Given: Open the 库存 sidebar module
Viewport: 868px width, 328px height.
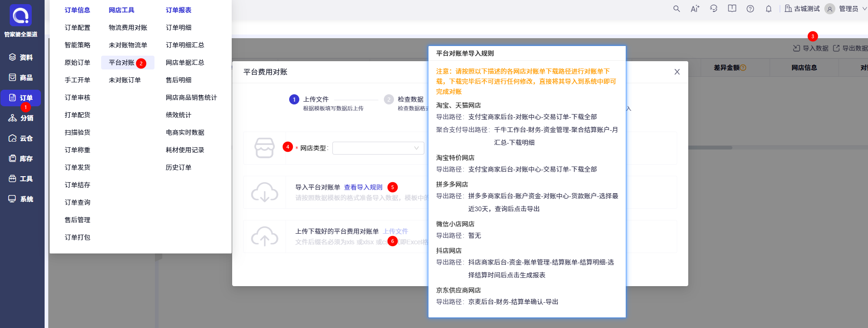Looking at the screenshot, I should [21, 159].
